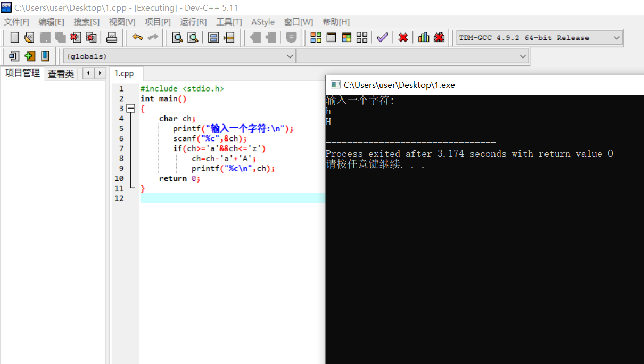Click line number 12 in the gutter
Viewport: 644px width, 364px height.
118,198
